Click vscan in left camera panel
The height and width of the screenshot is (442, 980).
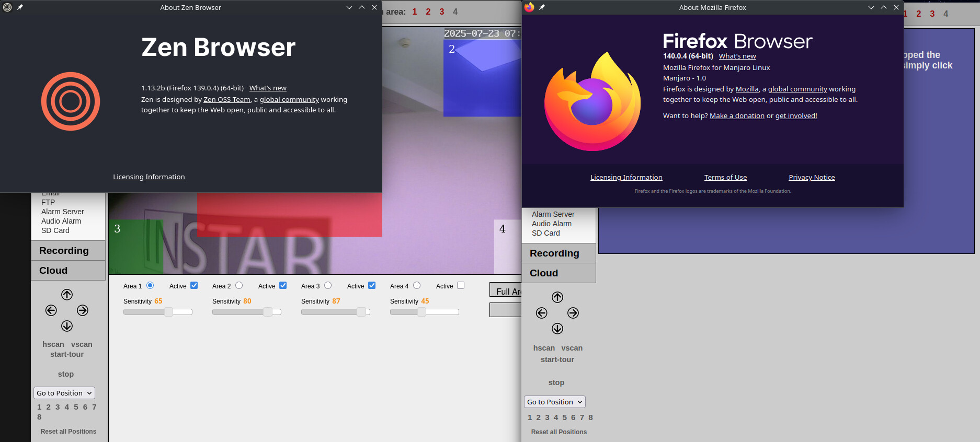(x=82, y=344)
